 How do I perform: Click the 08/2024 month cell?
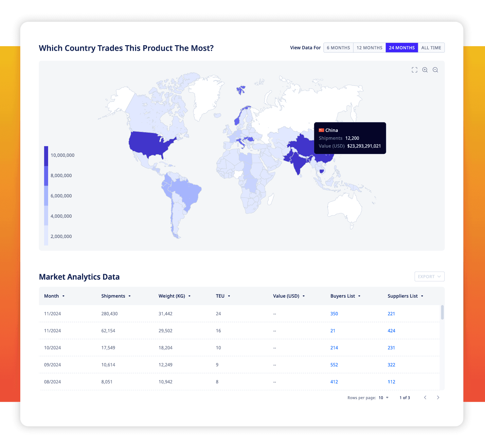(x=52, y=382)
